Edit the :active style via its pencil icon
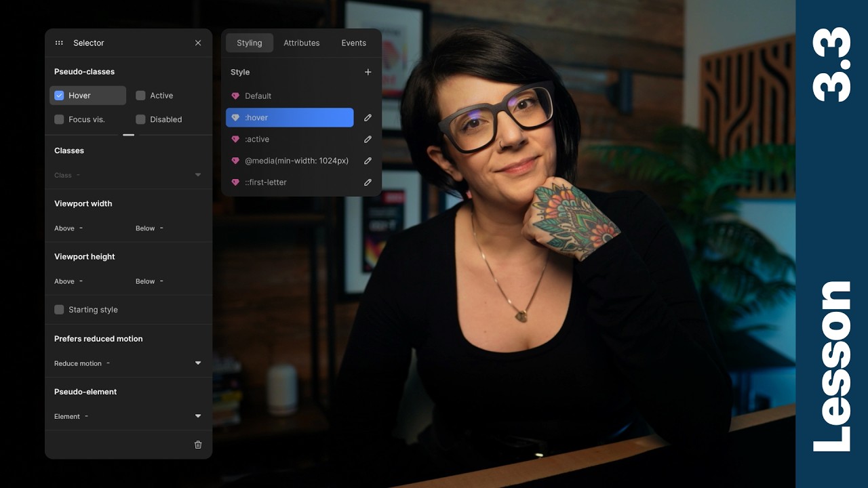The image size is (868, 488). click(368, 139)
